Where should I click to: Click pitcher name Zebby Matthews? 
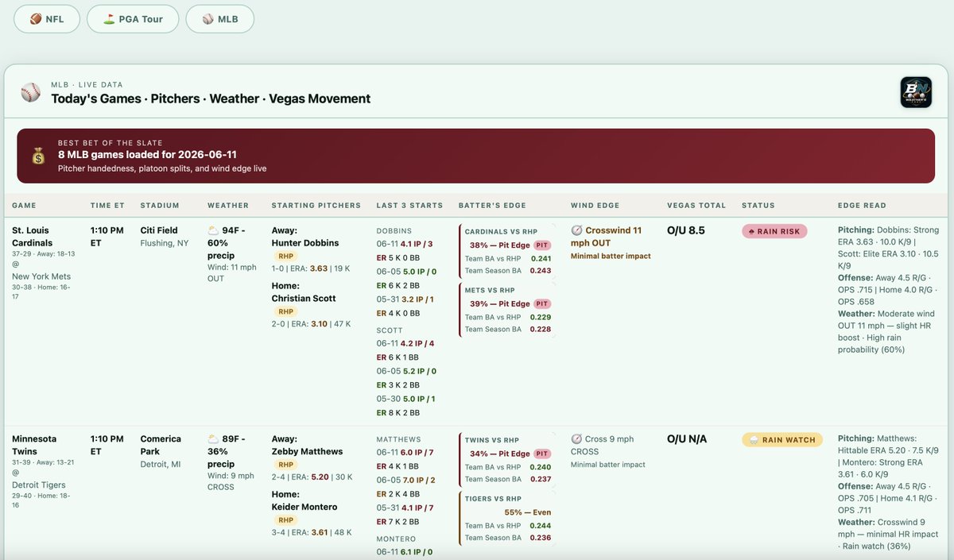[x=307, y=451]
